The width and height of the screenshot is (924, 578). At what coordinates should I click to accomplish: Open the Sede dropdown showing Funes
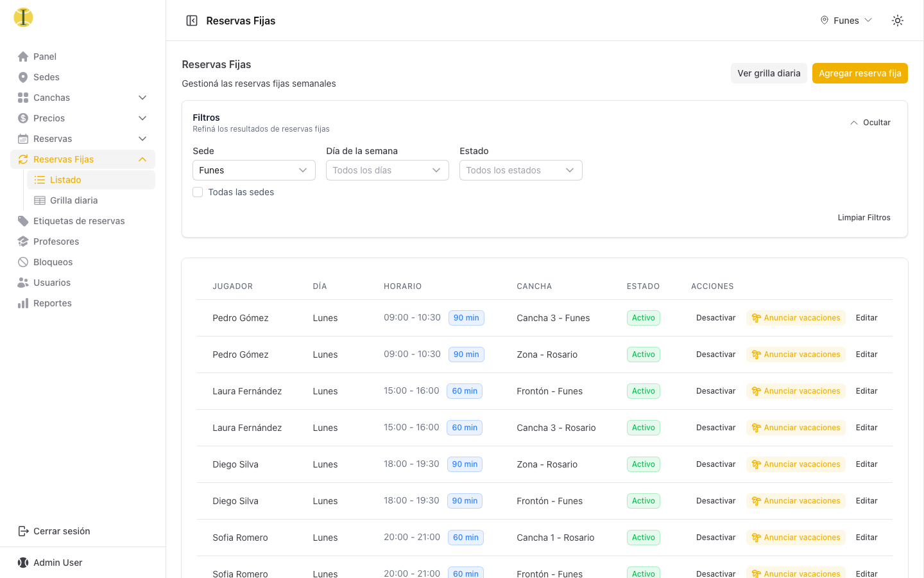pyautogui.click(x=254, y=170)
